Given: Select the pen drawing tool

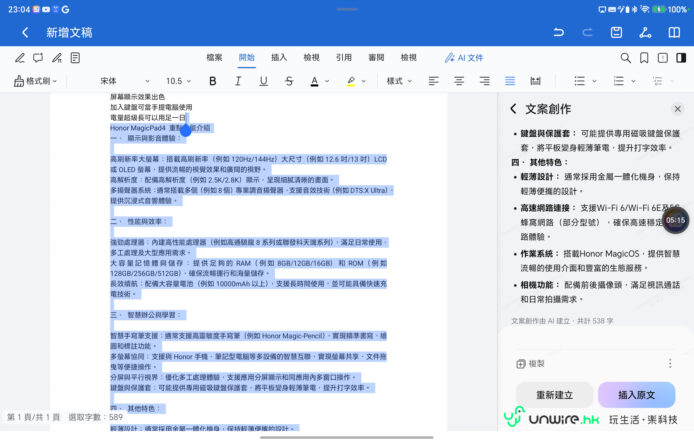Looking at the screenshot, I should point(19,58).
